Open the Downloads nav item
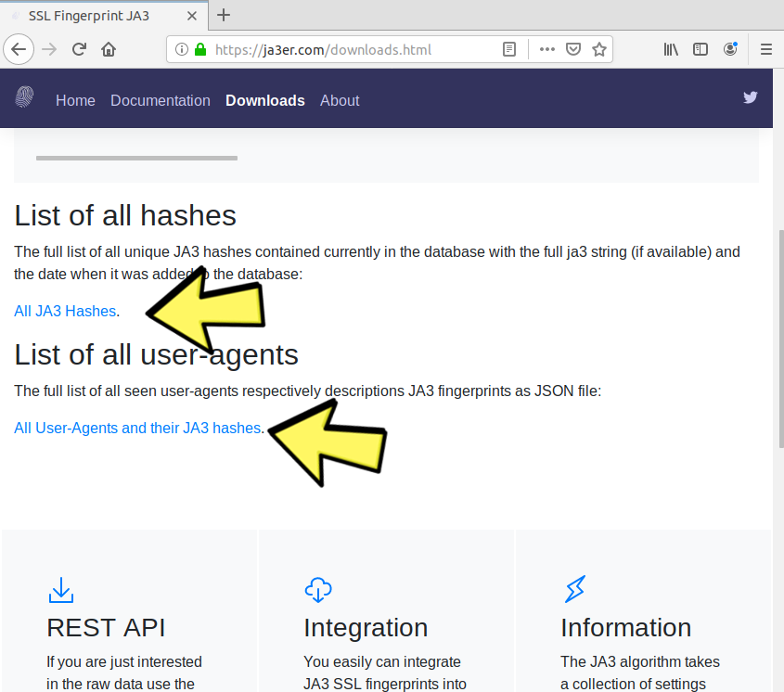This screenshot has width=784, height=692. pyautogui.click(x=265, y=100)
